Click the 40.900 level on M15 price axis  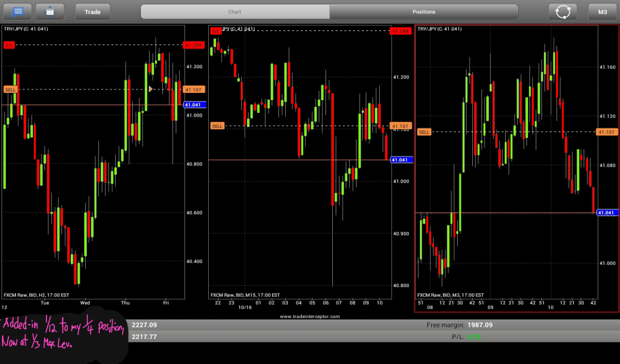point(401,234)
